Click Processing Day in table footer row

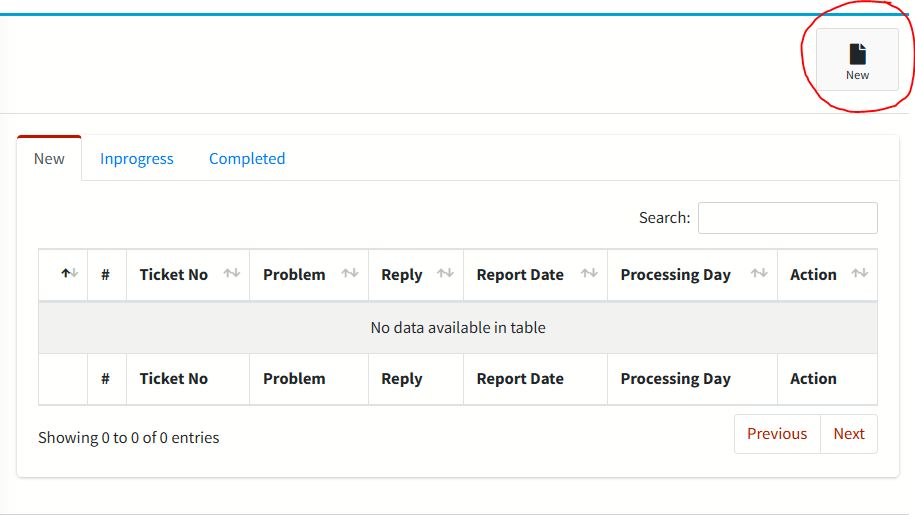pos(675,379)
